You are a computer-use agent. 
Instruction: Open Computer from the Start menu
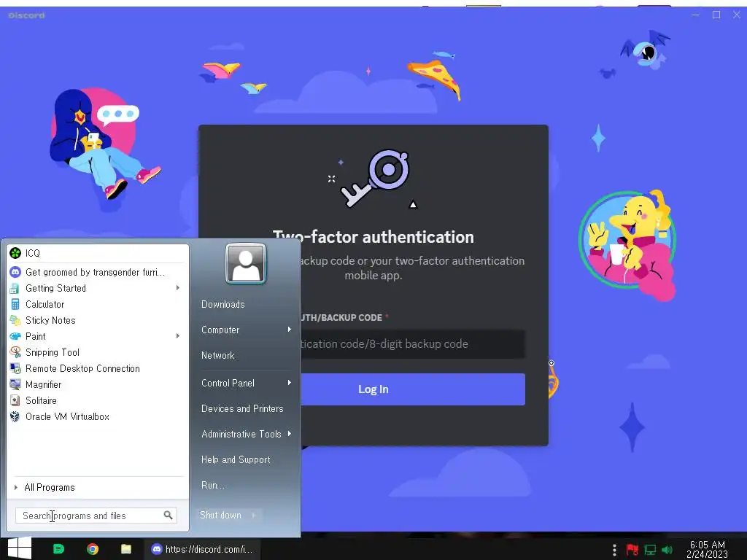click(x=220, y=330)
